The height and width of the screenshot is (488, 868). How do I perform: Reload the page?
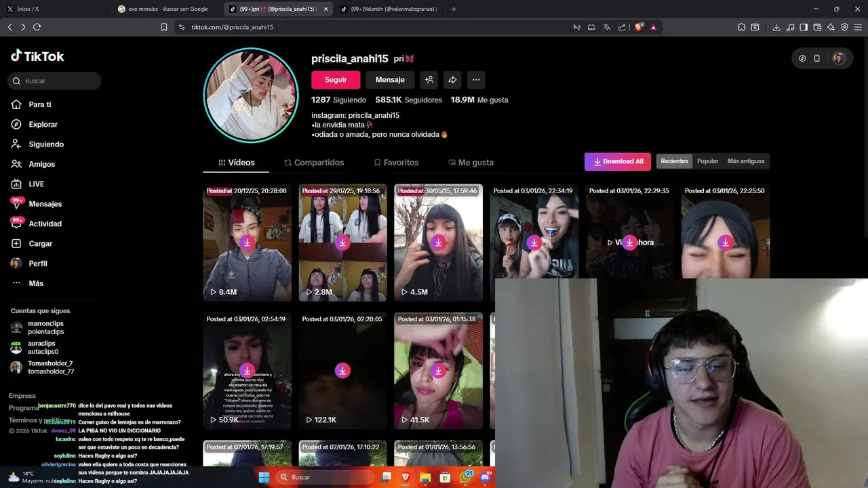[37, 27]
